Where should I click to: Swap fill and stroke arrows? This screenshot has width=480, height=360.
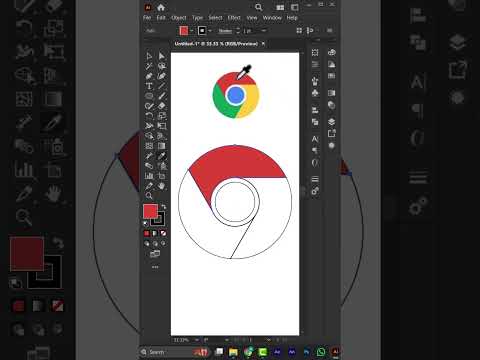click(163, 207)
